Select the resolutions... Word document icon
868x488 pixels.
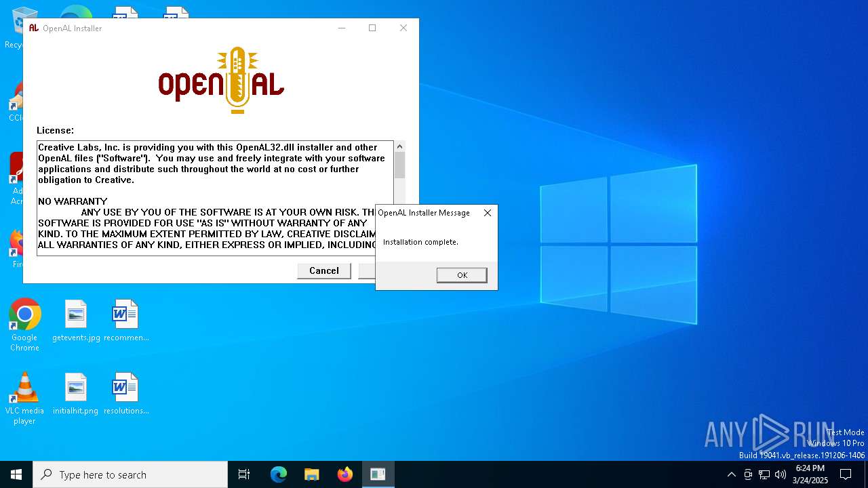125,394
